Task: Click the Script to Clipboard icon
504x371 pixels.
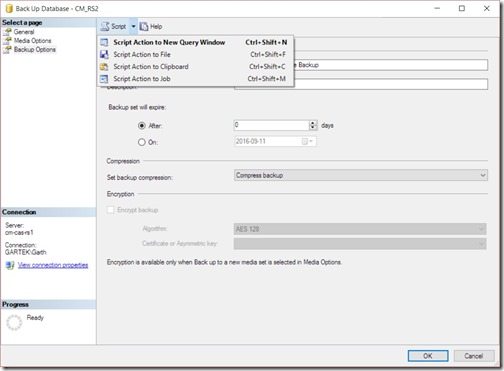Action: point(104,67)
